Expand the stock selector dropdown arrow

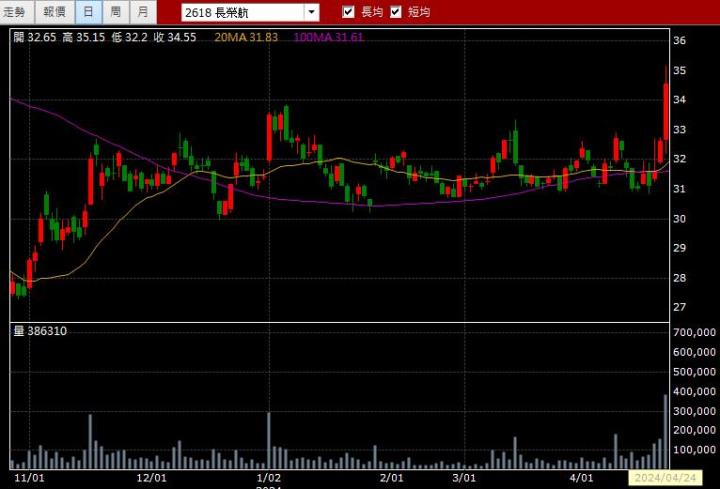coord(311,12)
